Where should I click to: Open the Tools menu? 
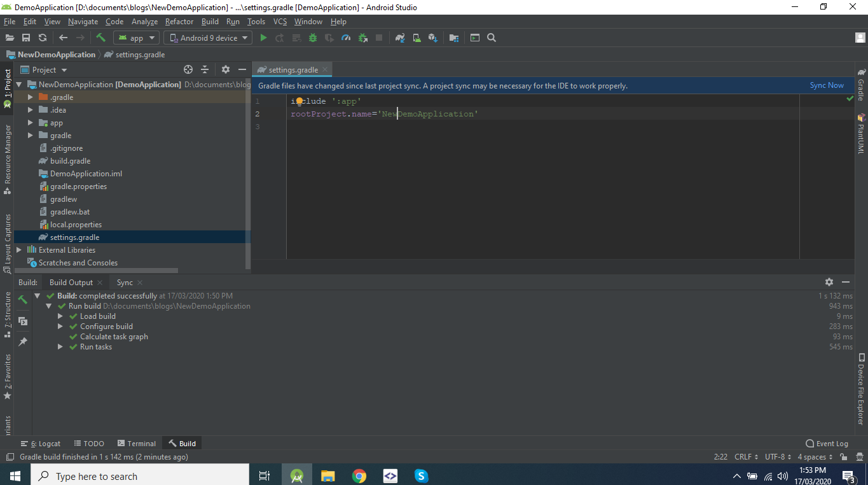256,22
